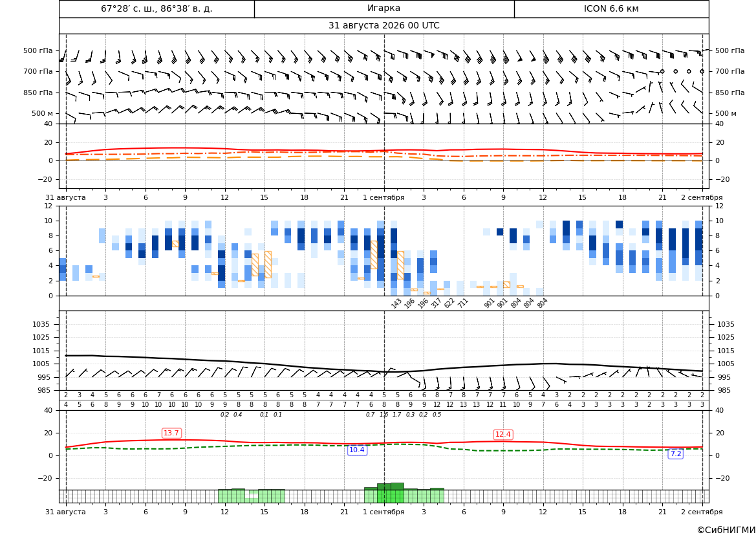Click the precipitation amount 1.7 value

(397, 415)
